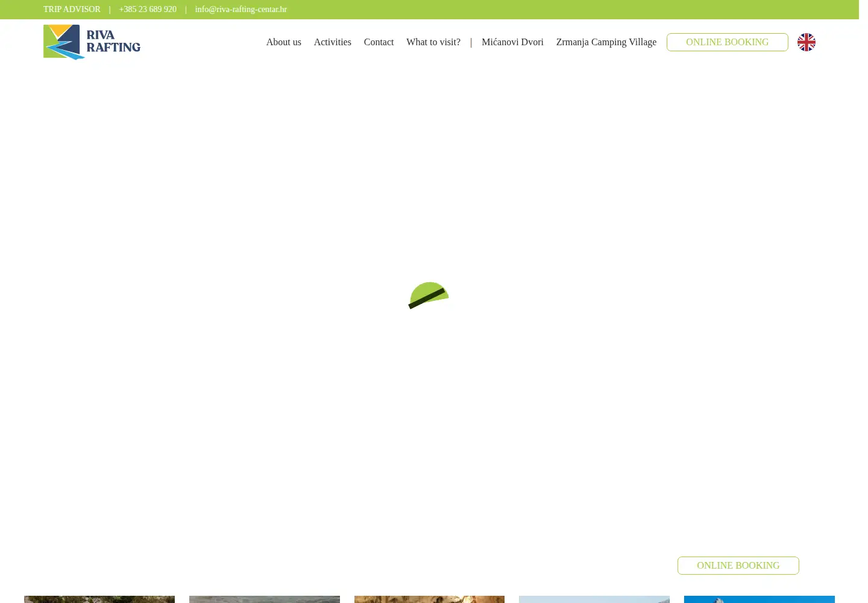Go to the Contact page
This screenshot has height=603, width=868.
(x=379, y=42)
